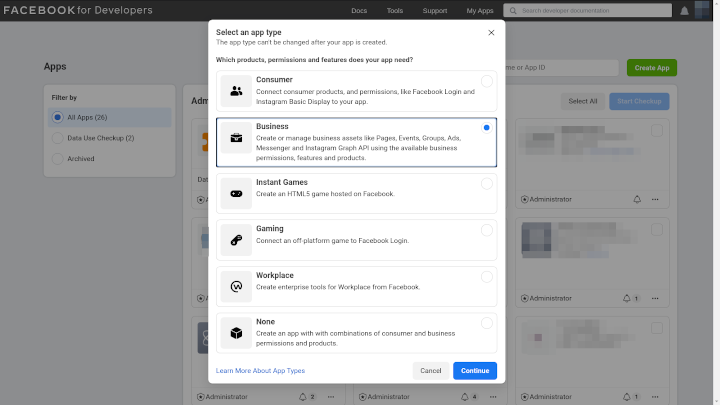720x405 pixels.
Task: Click the Consumer option title text
Action: [x=274, y=79]
